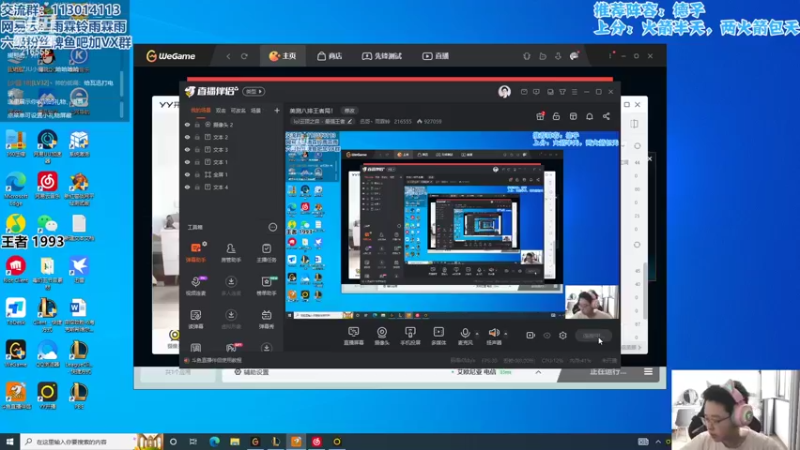
Task: Open WeGame hamburger menu at bottom right
Action: click(648, 372)
